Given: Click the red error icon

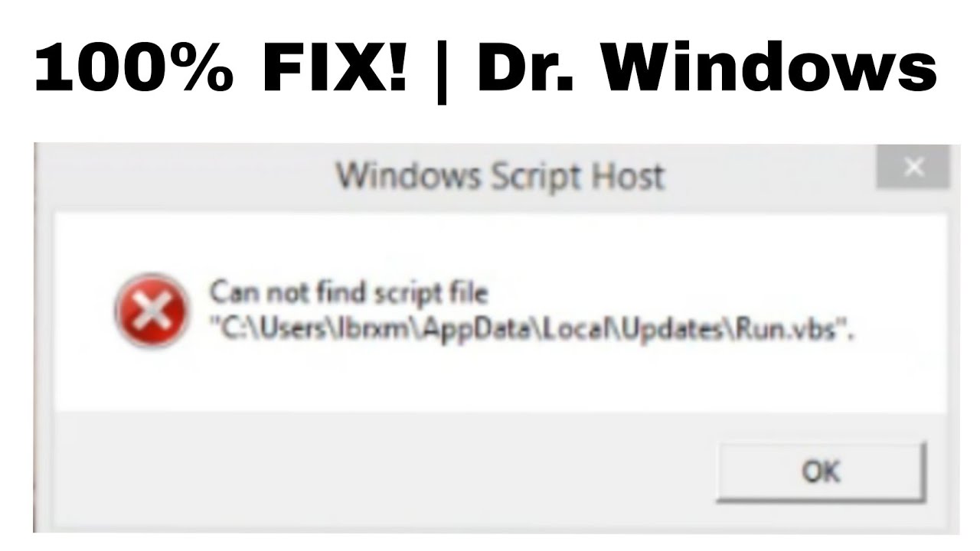Looking at the screenshot, I should point(150,310).
